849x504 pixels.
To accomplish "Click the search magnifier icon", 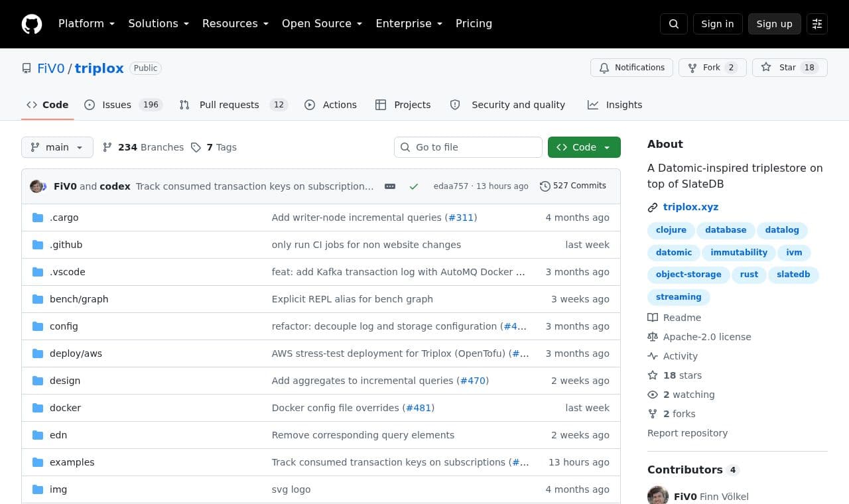I will point(674,24).
